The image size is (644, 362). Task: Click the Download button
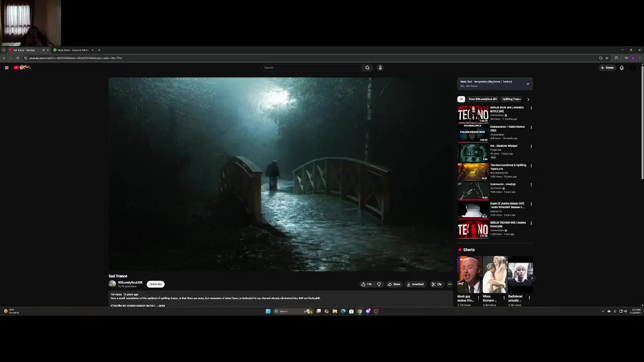click(415, 284)
